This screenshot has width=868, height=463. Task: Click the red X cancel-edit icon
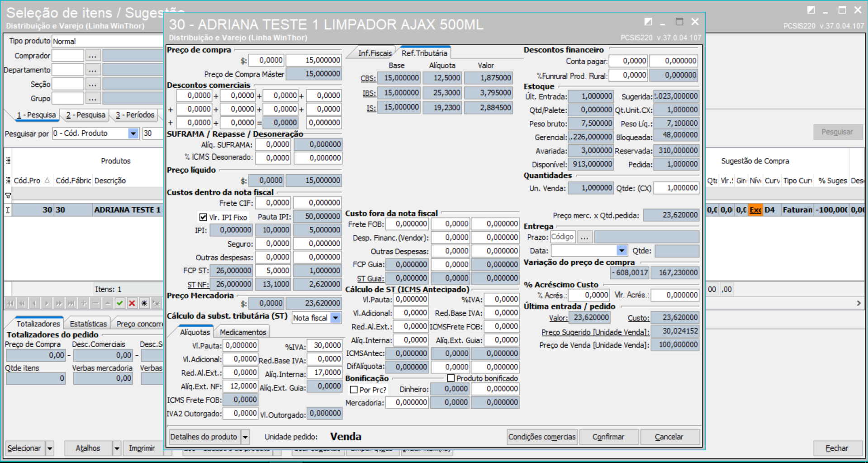pos(132,303)
